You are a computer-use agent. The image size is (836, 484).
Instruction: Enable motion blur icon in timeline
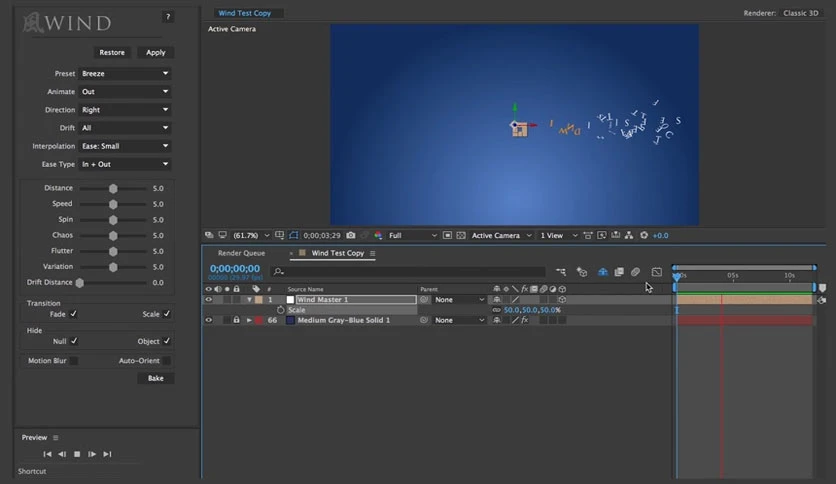point(636,272)
